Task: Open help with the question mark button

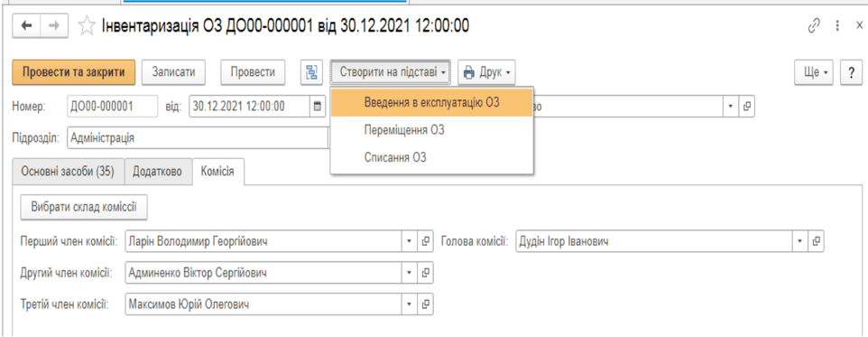Action: click(851, 72)
